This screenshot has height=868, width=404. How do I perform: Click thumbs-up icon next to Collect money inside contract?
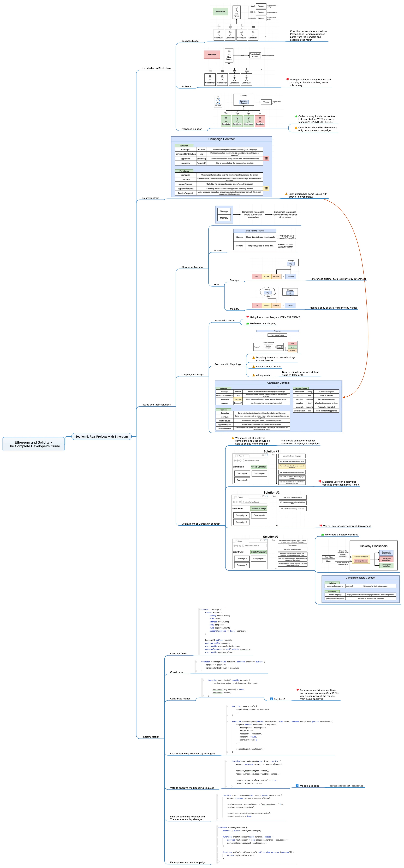pyautogui.click(x=296, y=116)
